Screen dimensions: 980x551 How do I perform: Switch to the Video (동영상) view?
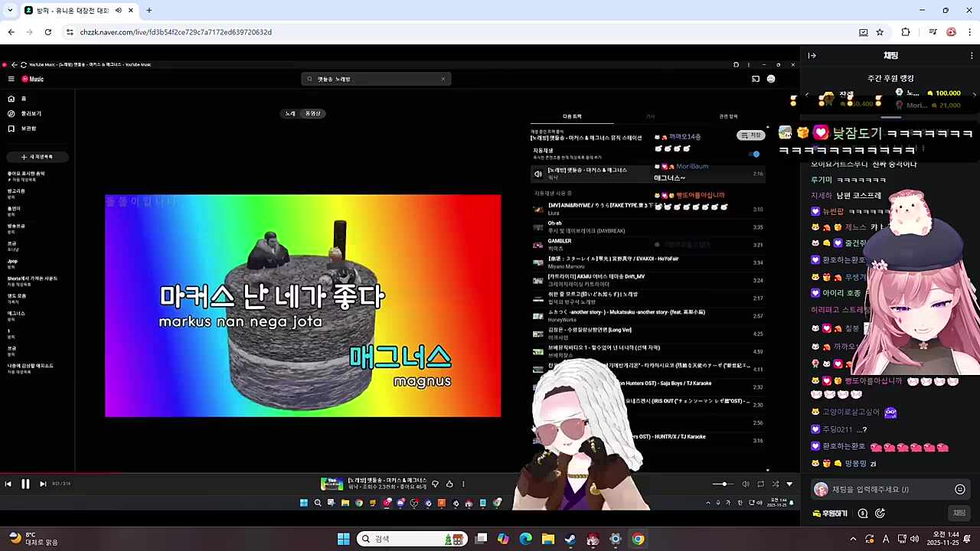point(313,113)
